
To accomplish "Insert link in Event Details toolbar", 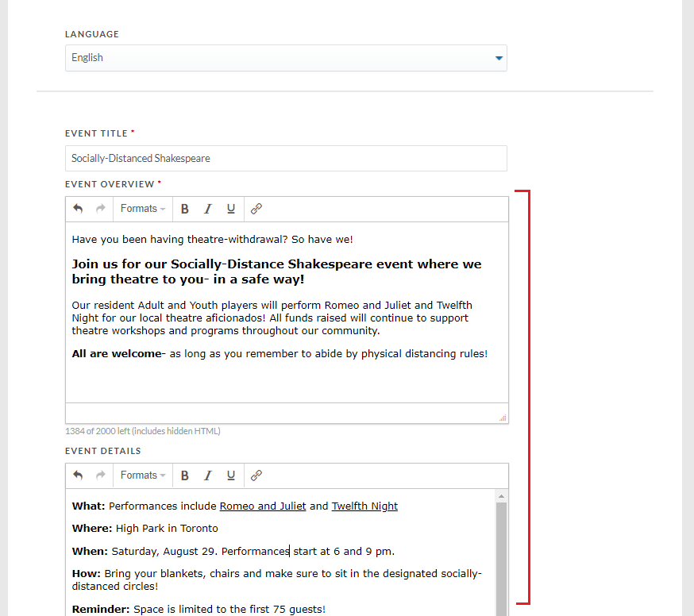I will pyautogui.click(x=256, y=475).
